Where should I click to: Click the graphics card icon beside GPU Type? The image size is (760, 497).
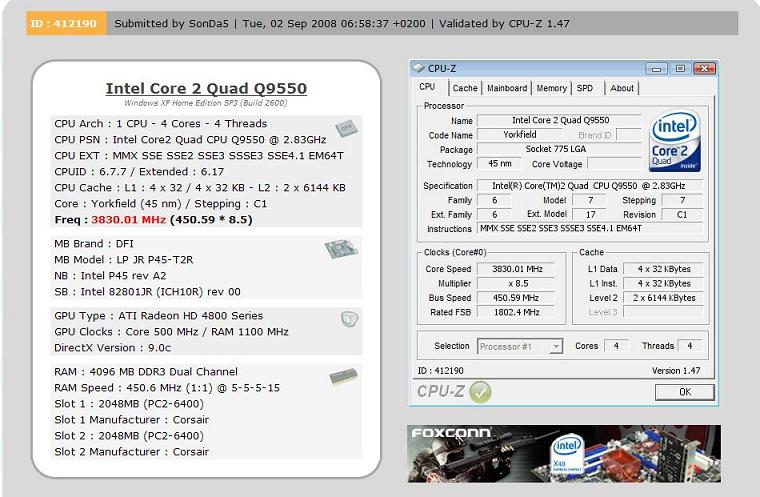point(349,319)
